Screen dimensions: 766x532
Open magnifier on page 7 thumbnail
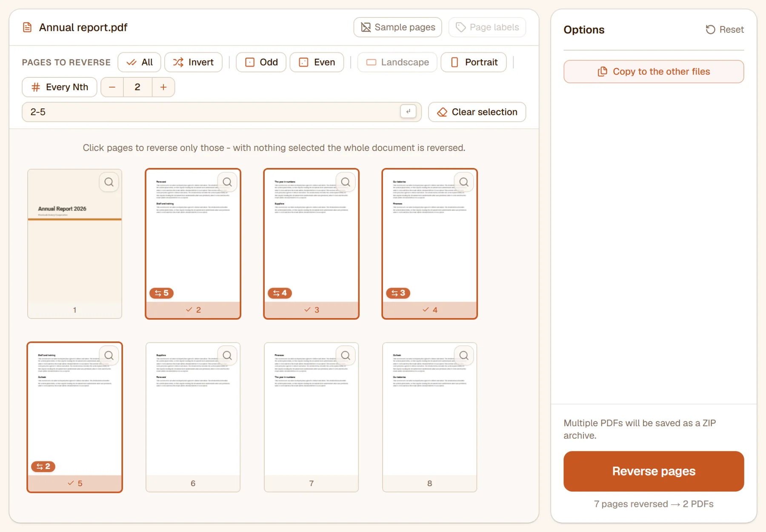click(346, 356)
